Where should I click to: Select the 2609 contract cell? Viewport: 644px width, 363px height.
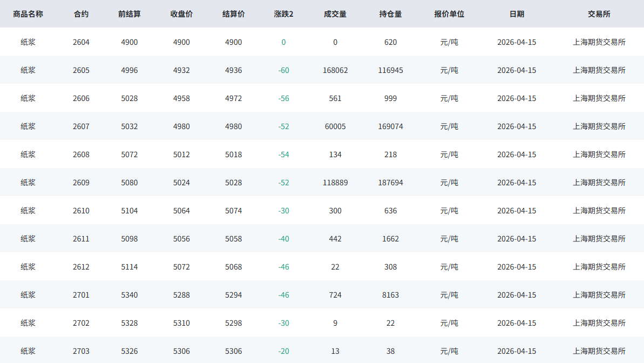[x=81, y=183]
